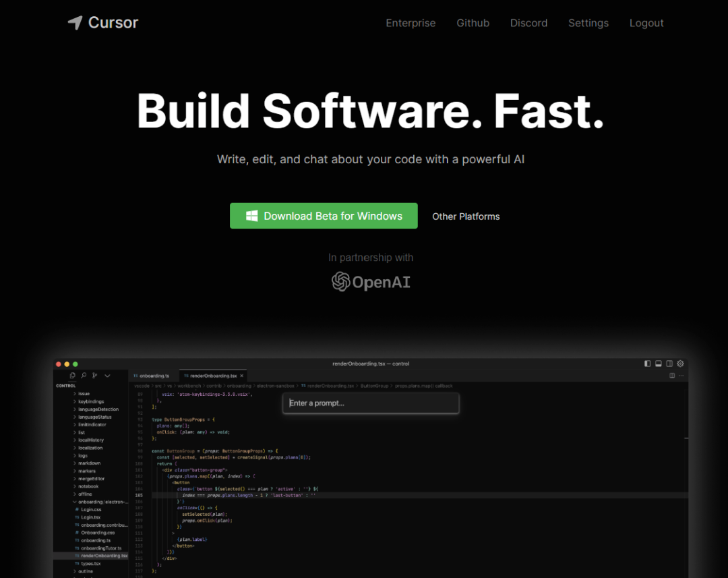Expand more sidebar views chevron
The width and height of the screenshot is (728, 578).
coord(107,376)
